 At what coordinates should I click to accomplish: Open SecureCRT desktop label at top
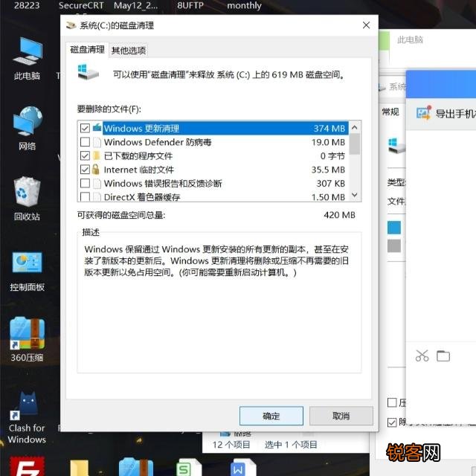click(81, 5)
